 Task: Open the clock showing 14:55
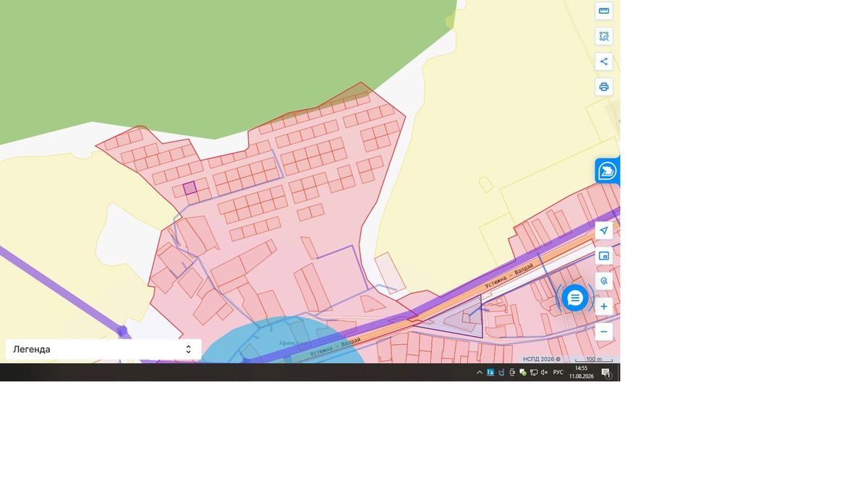(x=582, y=372)
